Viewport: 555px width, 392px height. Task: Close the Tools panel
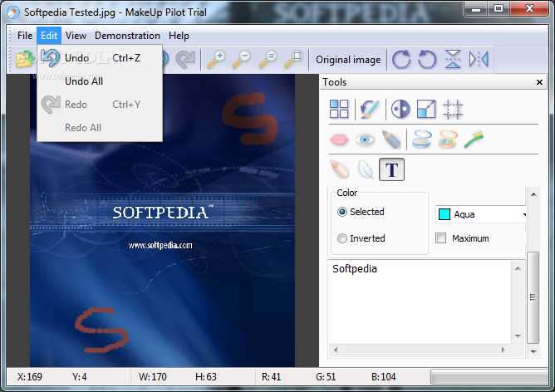[x=539, y=82]
